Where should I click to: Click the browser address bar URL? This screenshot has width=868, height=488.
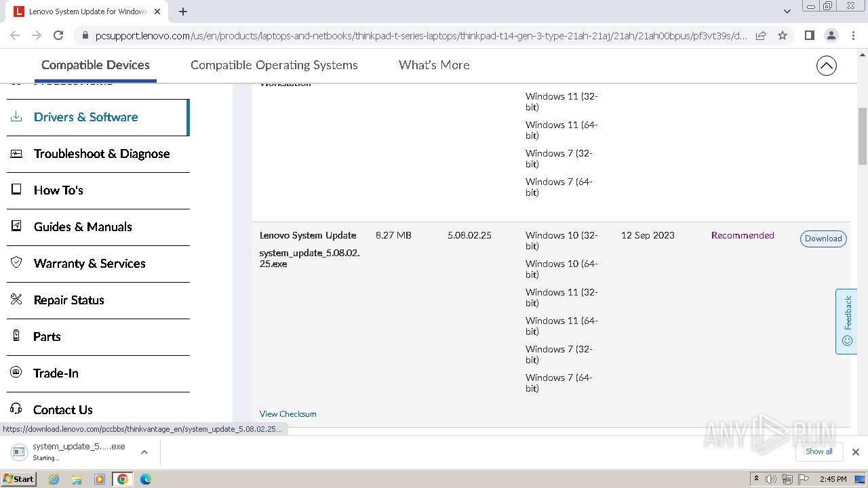click(420, 36)
